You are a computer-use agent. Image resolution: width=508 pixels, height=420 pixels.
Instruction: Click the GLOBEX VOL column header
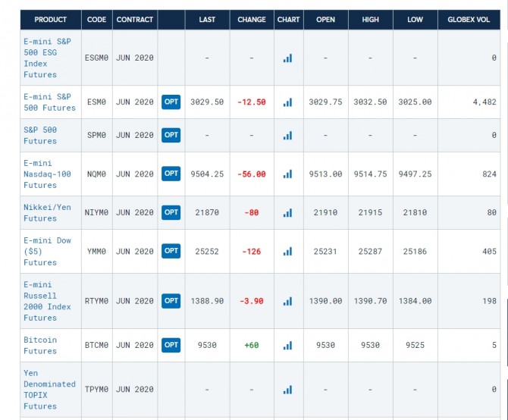coord(469,20)
